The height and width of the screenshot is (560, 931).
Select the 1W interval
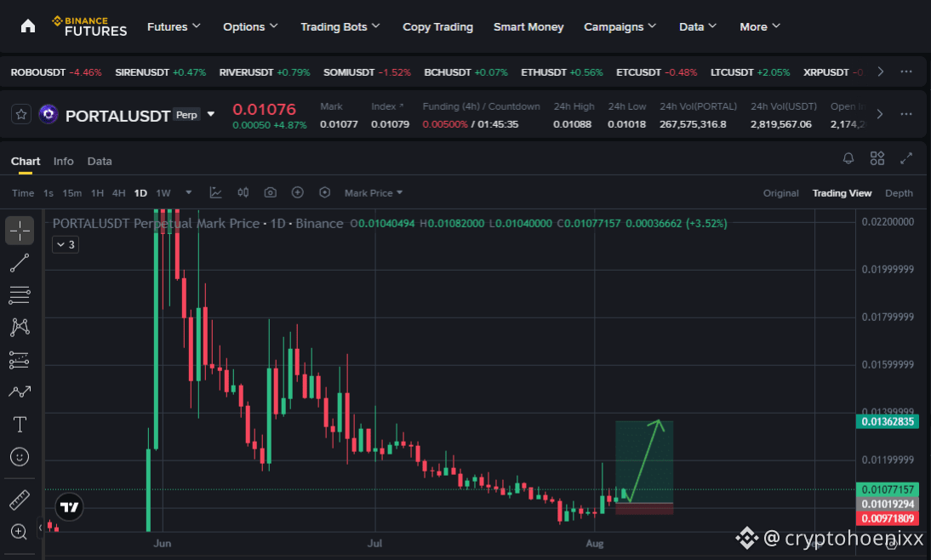click(163, 193)
